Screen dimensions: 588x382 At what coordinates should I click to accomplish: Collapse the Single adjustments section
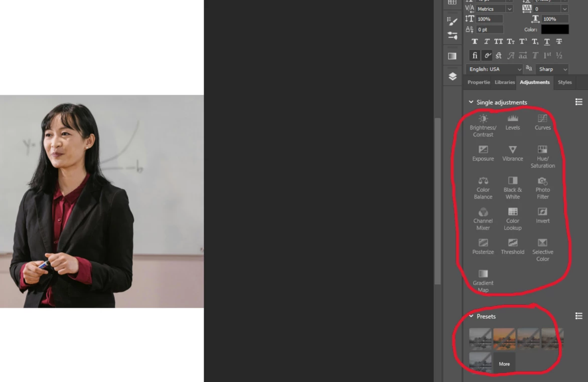(471, 102)
